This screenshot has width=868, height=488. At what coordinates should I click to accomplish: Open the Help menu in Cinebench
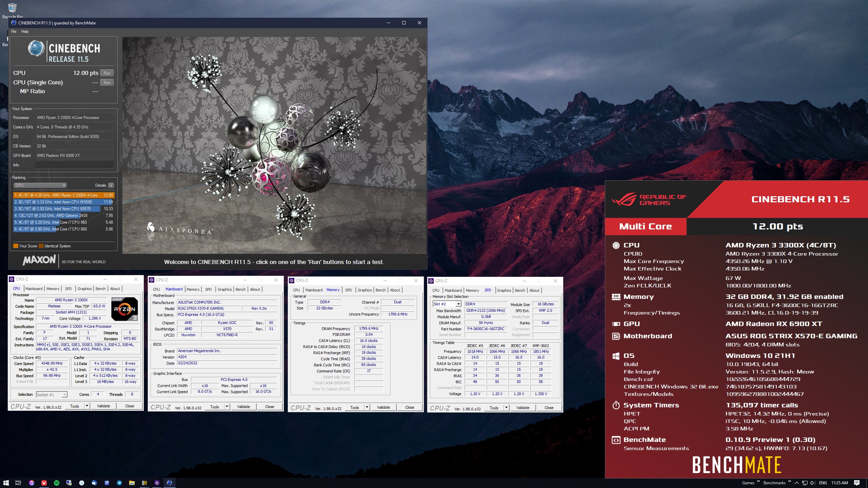click(x=25, y=32)
